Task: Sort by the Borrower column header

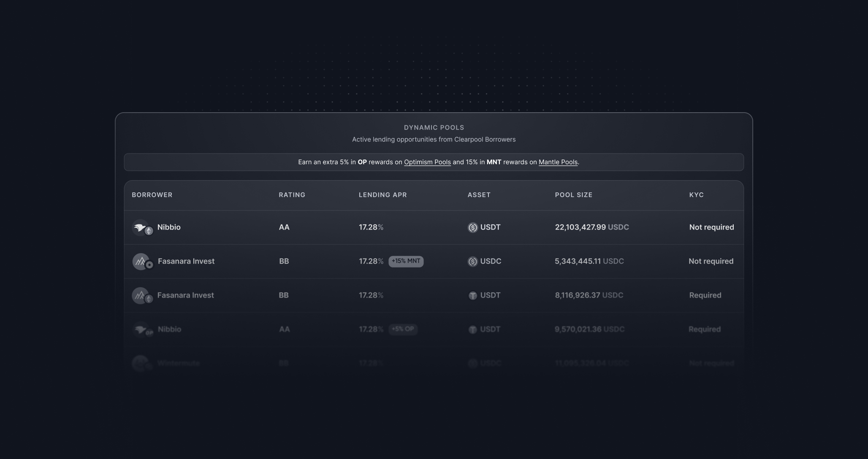Action: pyautogui.click(x=152, y=195)
